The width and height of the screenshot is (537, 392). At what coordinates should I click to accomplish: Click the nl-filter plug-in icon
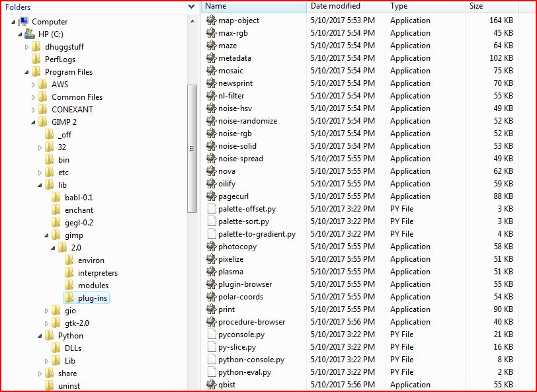click(x=212, y=95)
